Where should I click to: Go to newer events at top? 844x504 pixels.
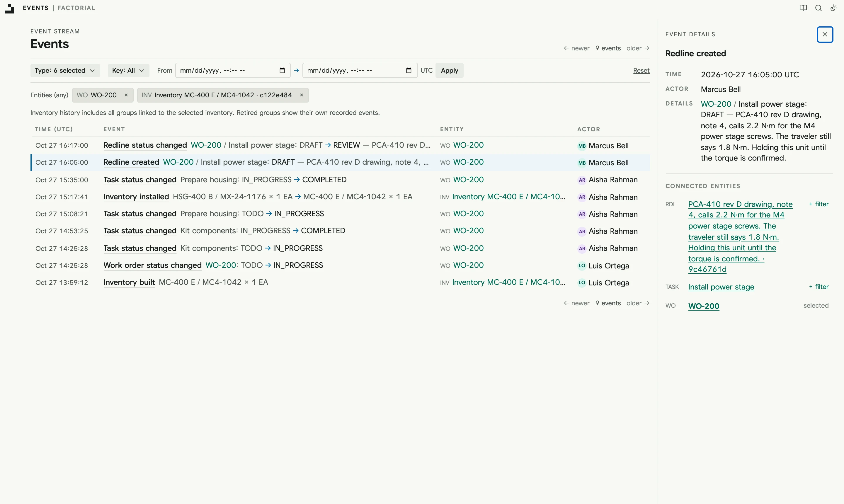click(x=576, y=48)
